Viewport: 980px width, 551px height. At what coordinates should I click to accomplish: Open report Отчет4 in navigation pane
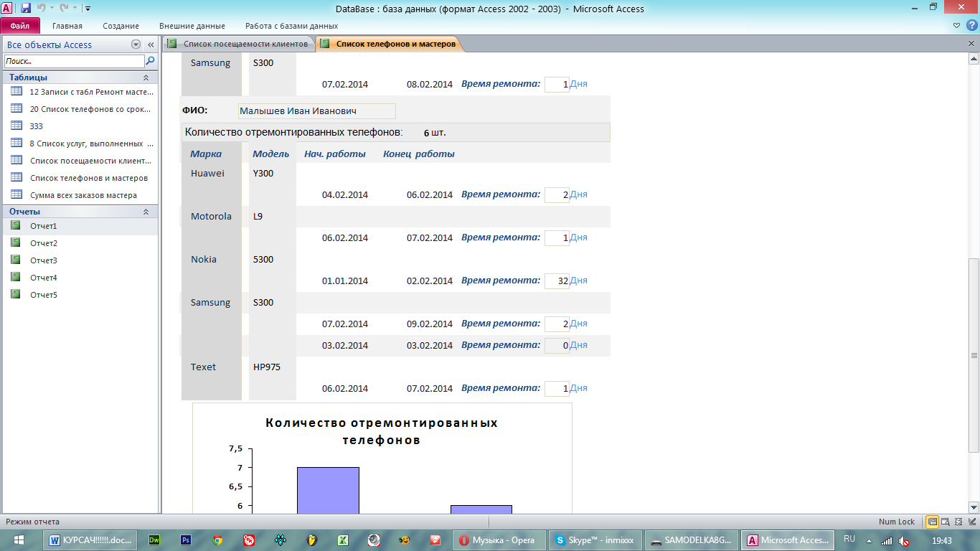(x=80, y=278)
